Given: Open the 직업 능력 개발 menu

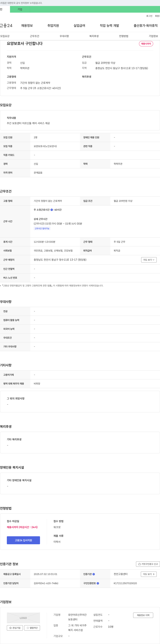Looking at the screenshot, I should (x=109, y=25).
